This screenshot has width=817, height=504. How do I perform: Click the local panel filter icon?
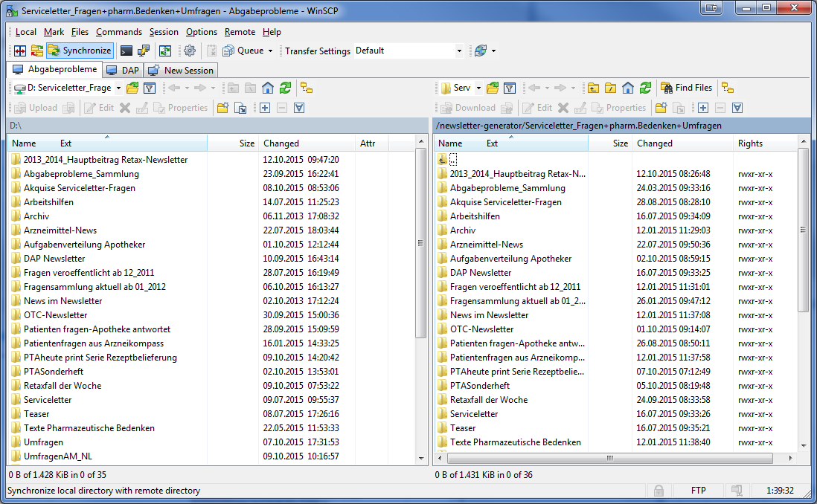150,88
